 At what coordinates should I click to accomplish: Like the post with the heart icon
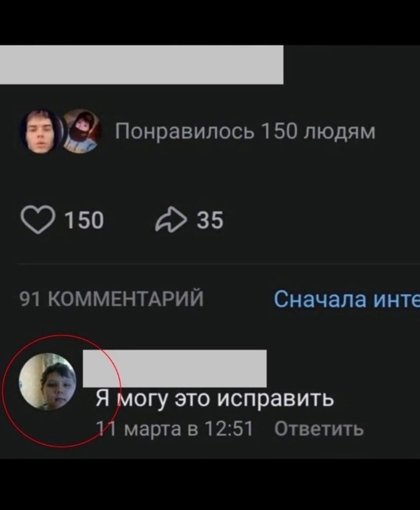tap(38, 220)
